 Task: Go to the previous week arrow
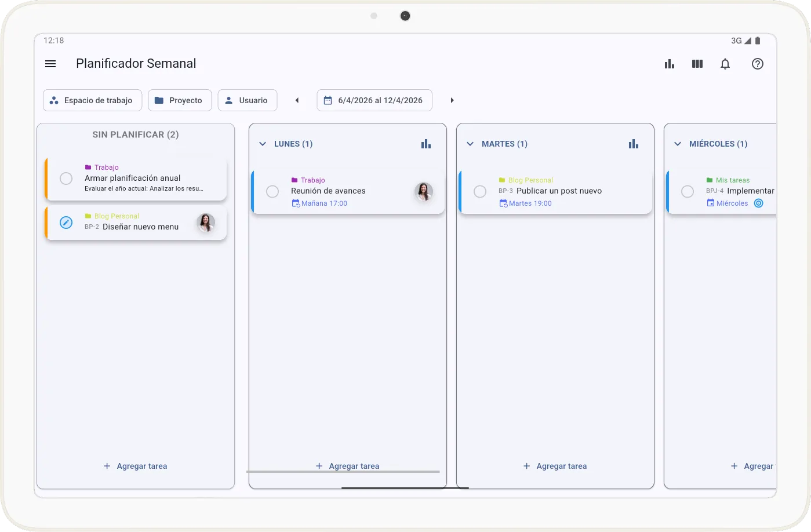(297, 100)
